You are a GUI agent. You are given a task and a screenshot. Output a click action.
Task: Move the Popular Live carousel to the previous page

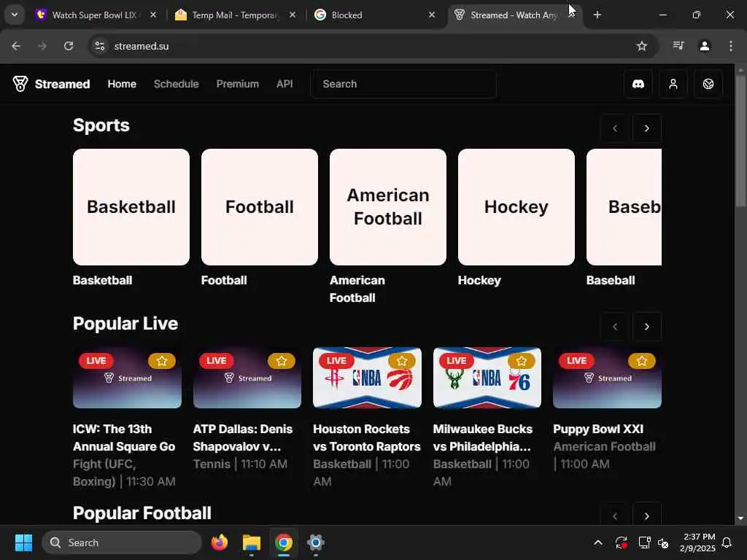[x=614, y=327]
